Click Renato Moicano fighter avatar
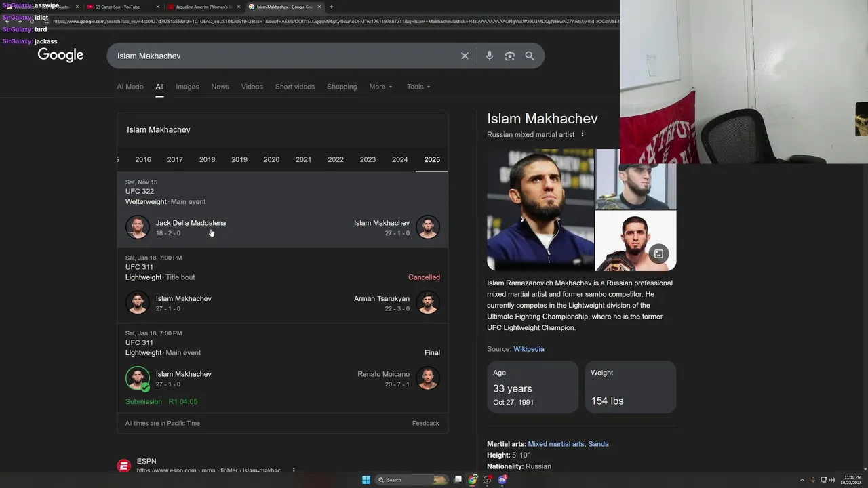 [x=428, y=378]
